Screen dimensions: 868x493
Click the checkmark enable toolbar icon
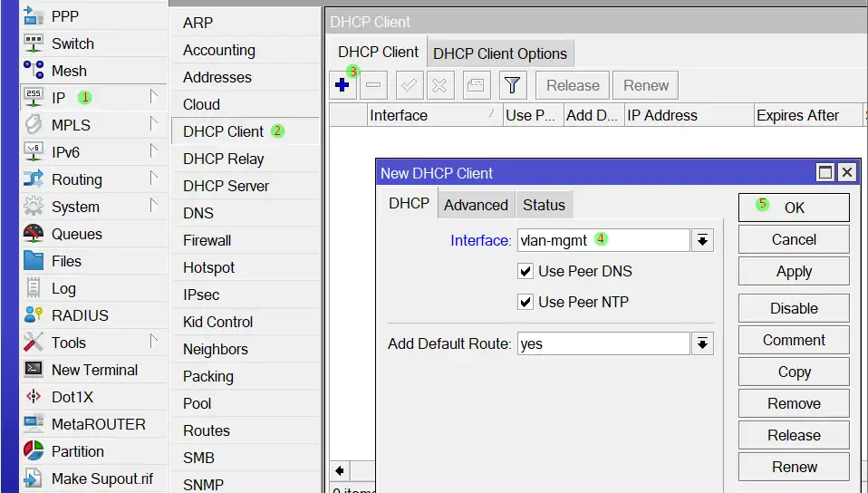[x=409, y=86]
